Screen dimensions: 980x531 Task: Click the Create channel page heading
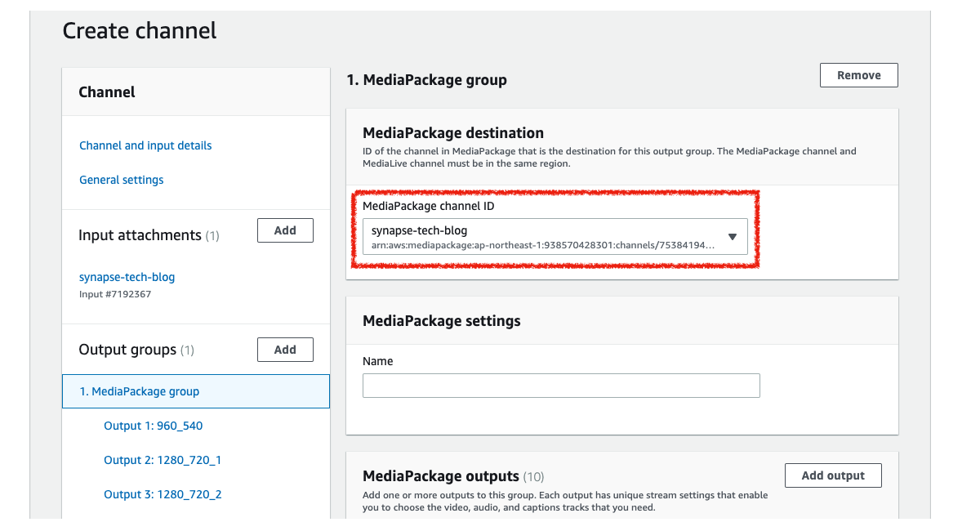coord(140,31)
